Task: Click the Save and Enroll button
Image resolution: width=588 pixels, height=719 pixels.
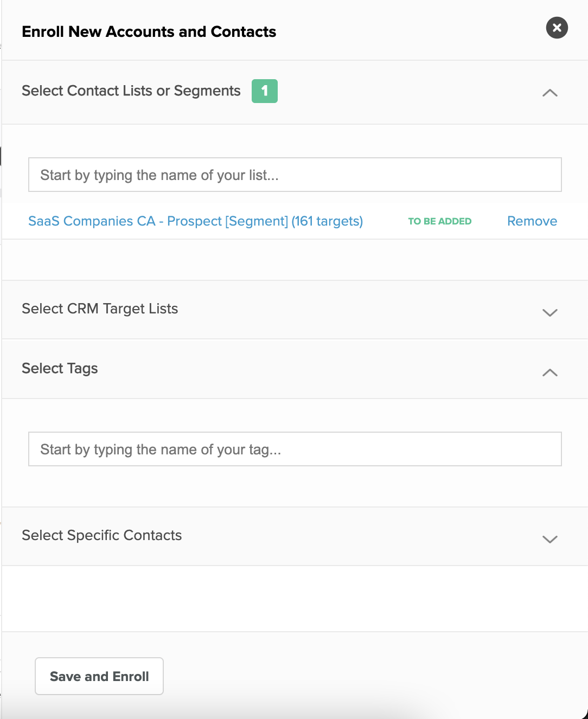Action: (x=99, y=676)
